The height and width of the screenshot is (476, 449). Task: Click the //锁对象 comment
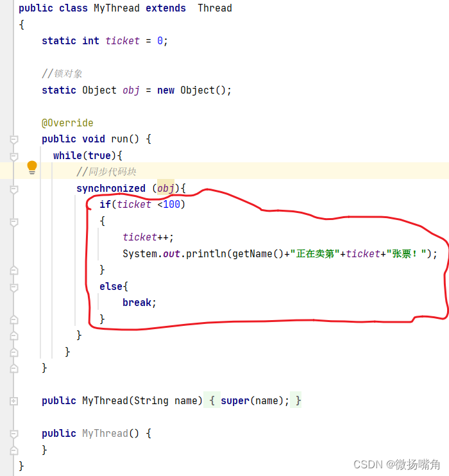tap(62, 74)
